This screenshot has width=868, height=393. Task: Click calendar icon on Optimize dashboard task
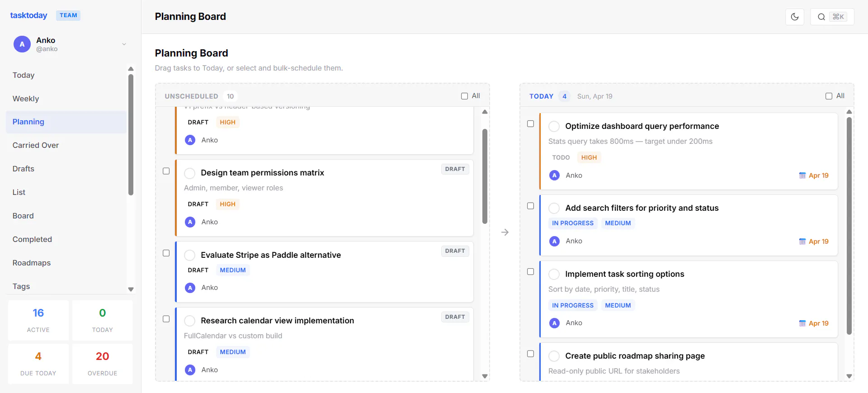[x=802, y=175]
